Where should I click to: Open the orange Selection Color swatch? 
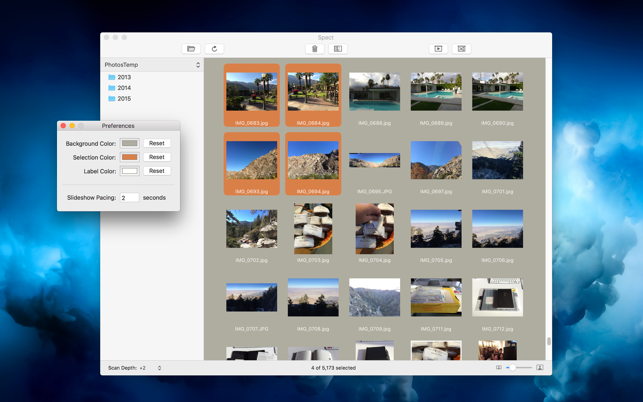click(x=130, y=157)
